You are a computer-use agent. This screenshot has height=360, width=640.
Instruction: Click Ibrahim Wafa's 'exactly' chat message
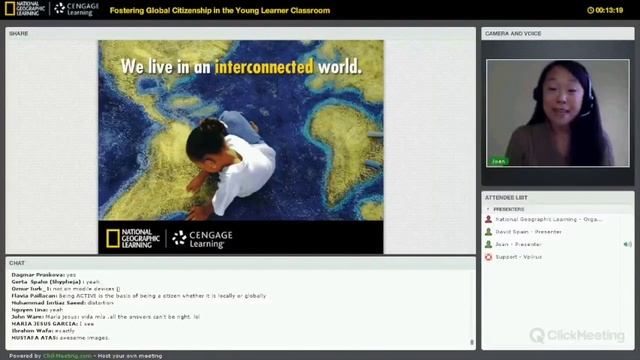43,331
